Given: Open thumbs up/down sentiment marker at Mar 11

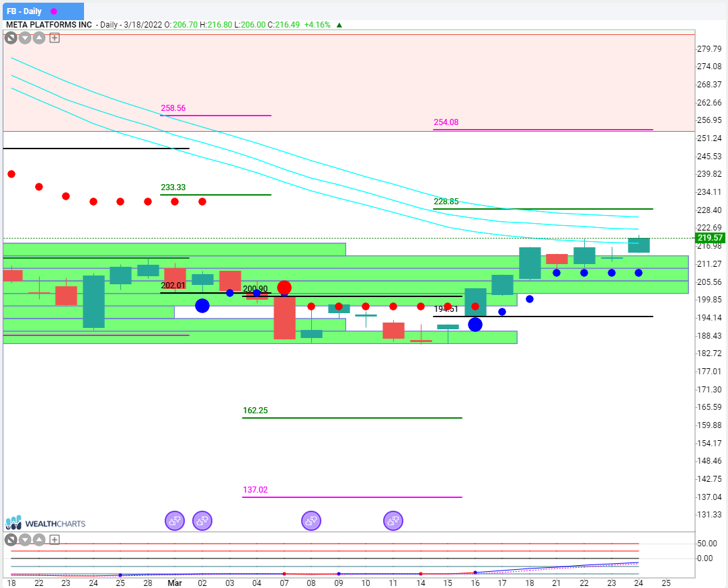Looking at the screenshot, I should (393, 521).
